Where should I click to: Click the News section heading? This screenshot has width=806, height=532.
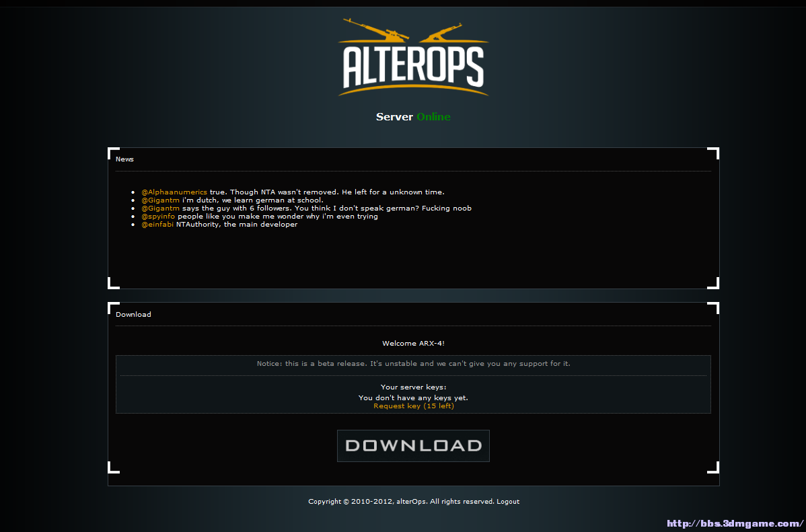point(125,159)
